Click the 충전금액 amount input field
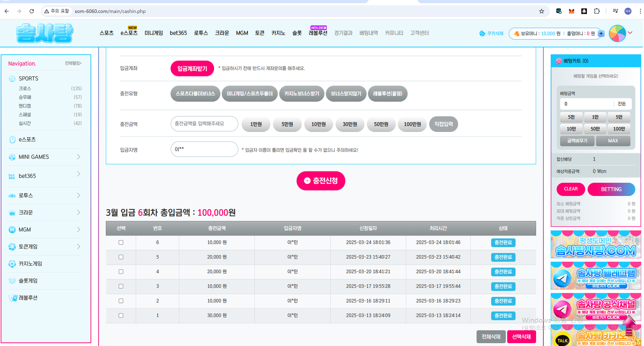The height and width of the screenshot is (346, 644). 204,124
